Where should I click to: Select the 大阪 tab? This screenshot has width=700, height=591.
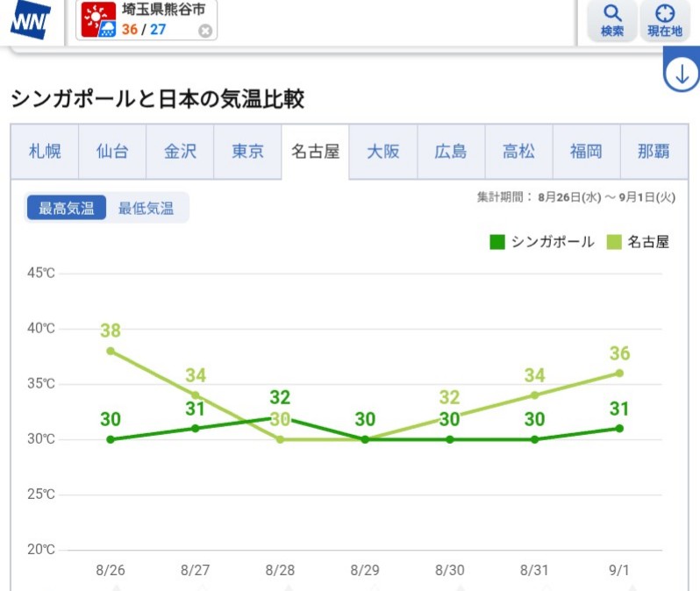(383, 152)
